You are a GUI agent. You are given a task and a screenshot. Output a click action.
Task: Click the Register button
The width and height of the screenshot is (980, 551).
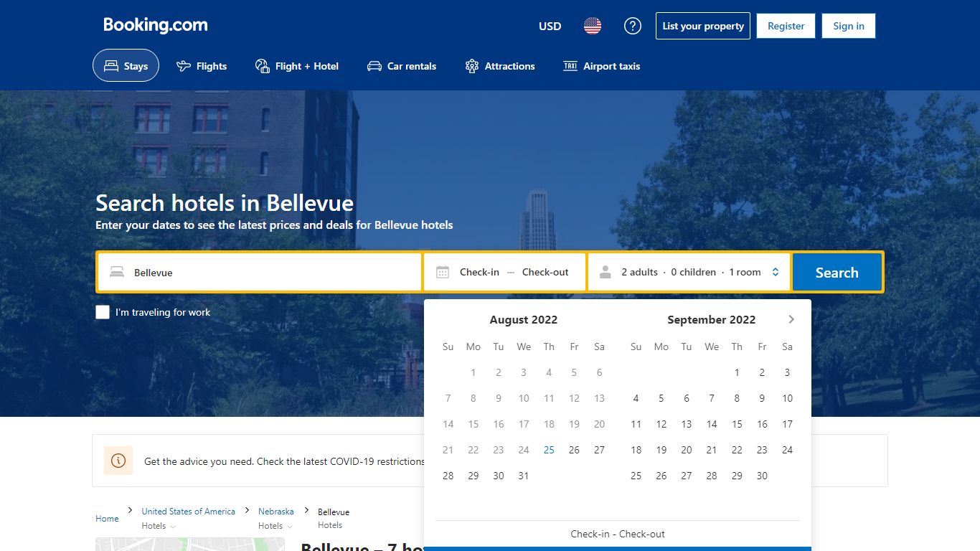click(786, 26)
